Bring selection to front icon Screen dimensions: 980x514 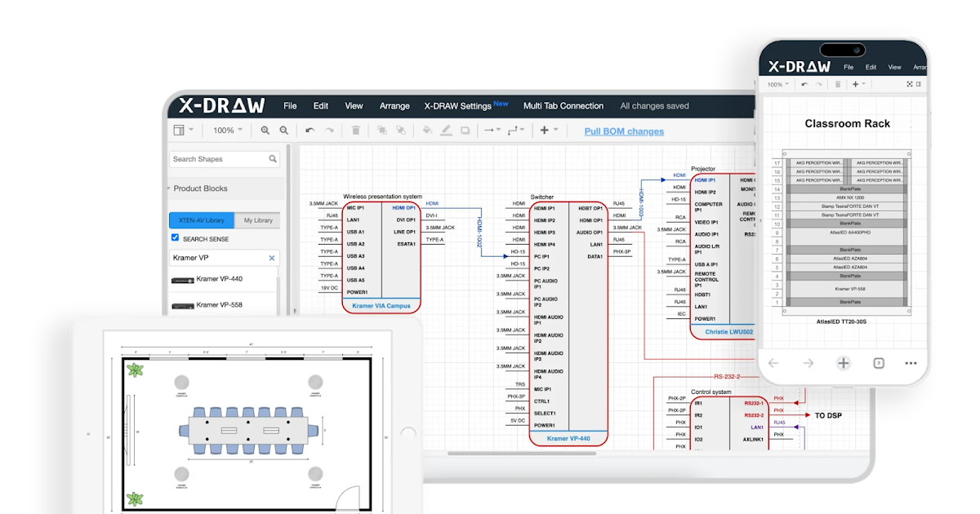[382, 131]
